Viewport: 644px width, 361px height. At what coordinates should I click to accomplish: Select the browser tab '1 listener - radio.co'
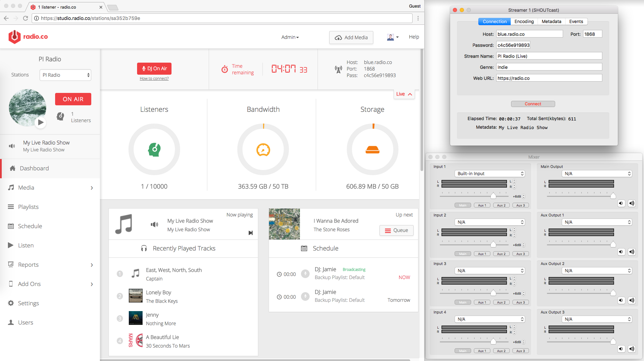point(65,7)
